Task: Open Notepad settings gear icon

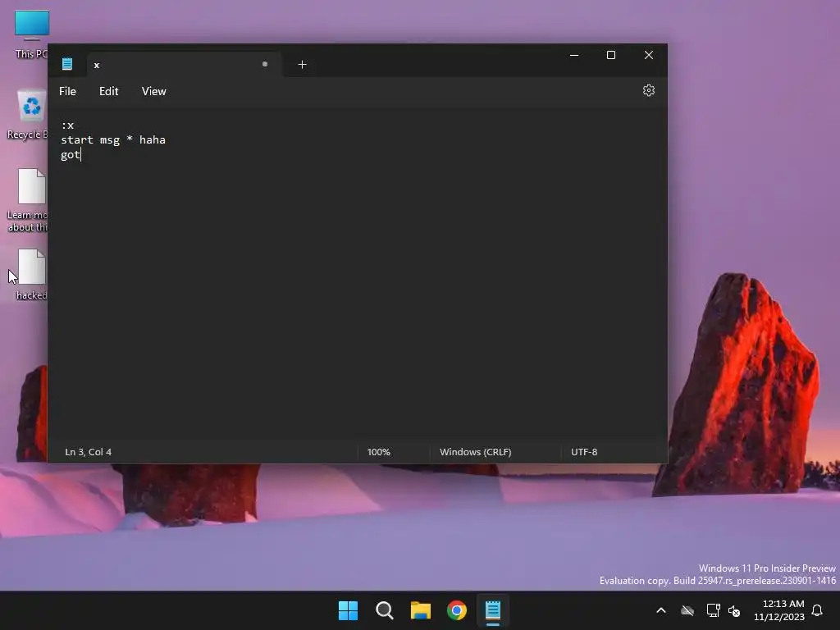Action: pyautogui.click(x=648, y=90)
